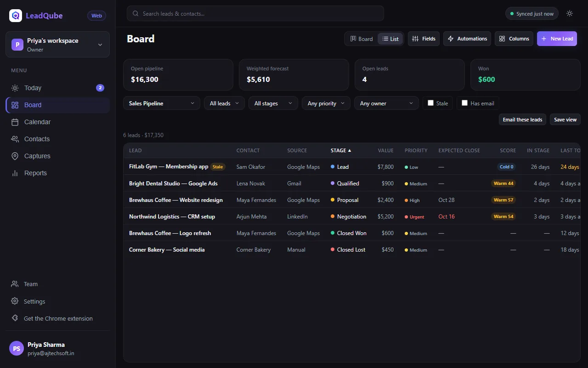588x368 pixels.
Task: Open the Sales Pipeline dropdown
Action: [162, 103]
